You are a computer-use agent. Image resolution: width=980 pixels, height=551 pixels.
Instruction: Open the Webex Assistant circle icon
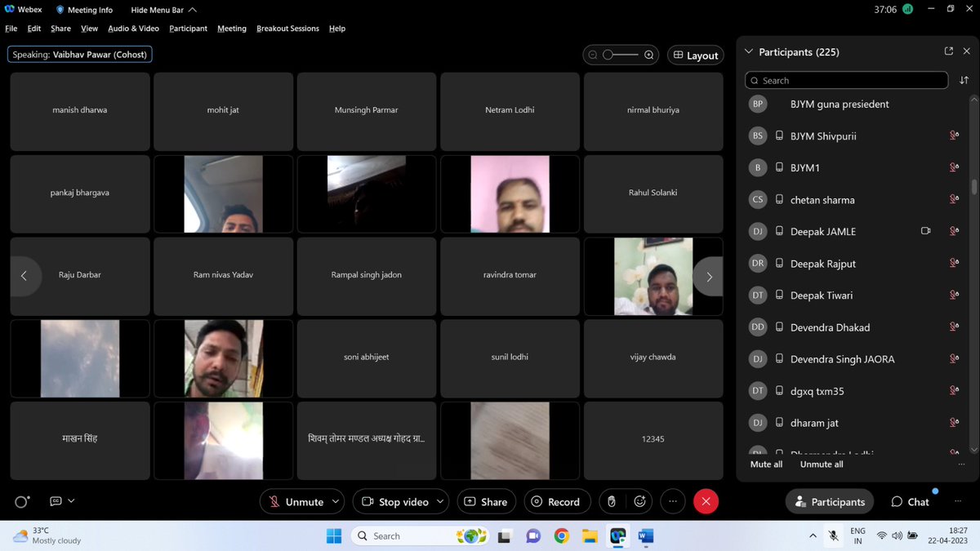(x=22, y=502)
